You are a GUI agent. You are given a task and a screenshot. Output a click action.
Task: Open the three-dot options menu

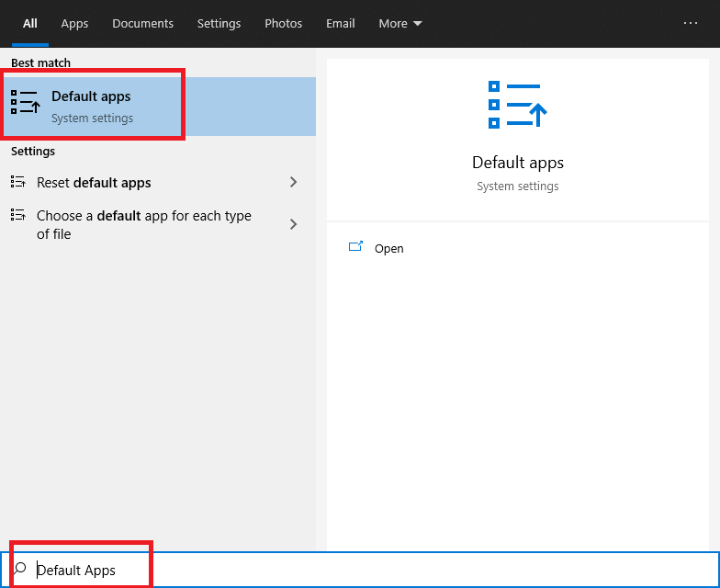tap(691, 22)
